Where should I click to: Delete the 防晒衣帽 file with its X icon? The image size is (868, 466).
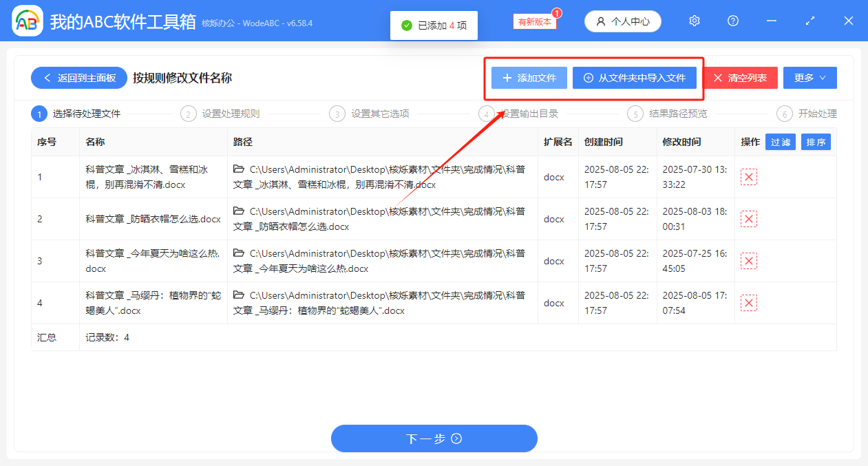pos(749,219)
